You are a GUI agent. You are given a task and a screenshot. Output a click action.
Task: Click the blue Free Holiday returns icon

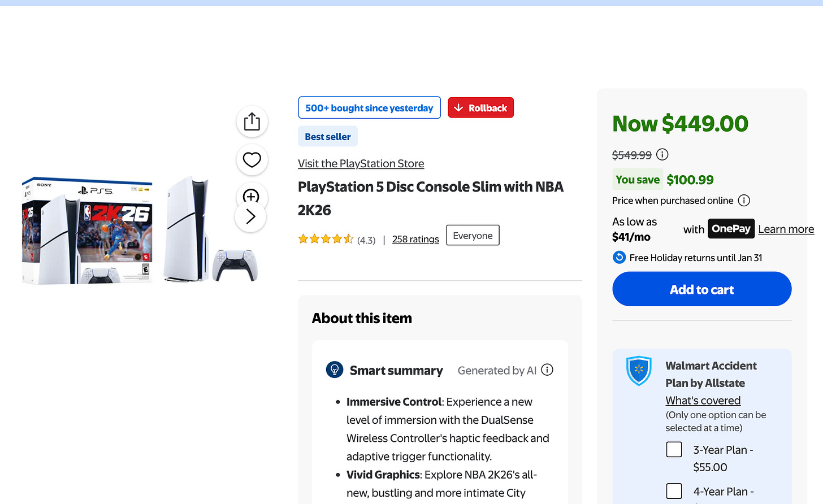[x=619, y=257]
